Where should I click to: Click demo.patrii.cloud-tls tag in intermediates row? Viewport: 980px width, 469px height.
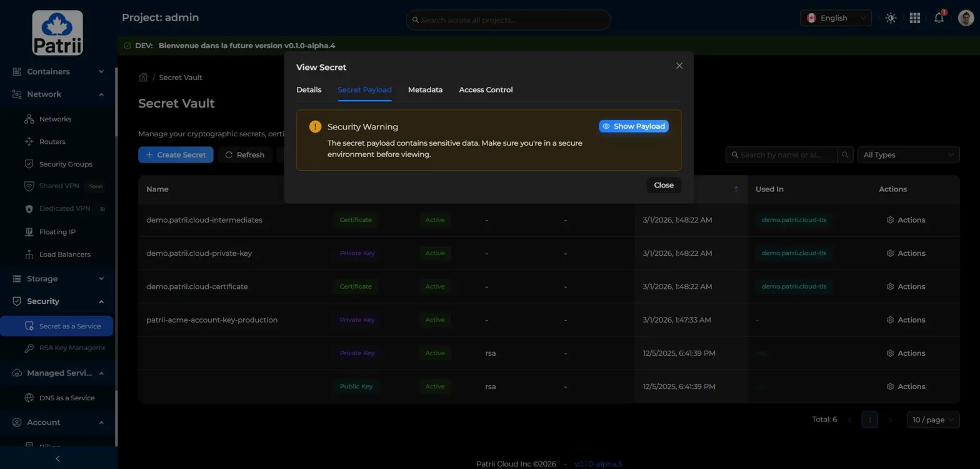tap(794, 220)
